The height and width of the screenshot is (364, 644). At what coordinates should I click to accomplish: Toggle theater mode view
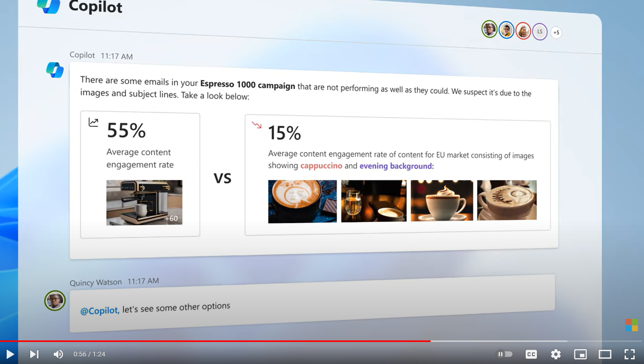[x=605, y=354]
